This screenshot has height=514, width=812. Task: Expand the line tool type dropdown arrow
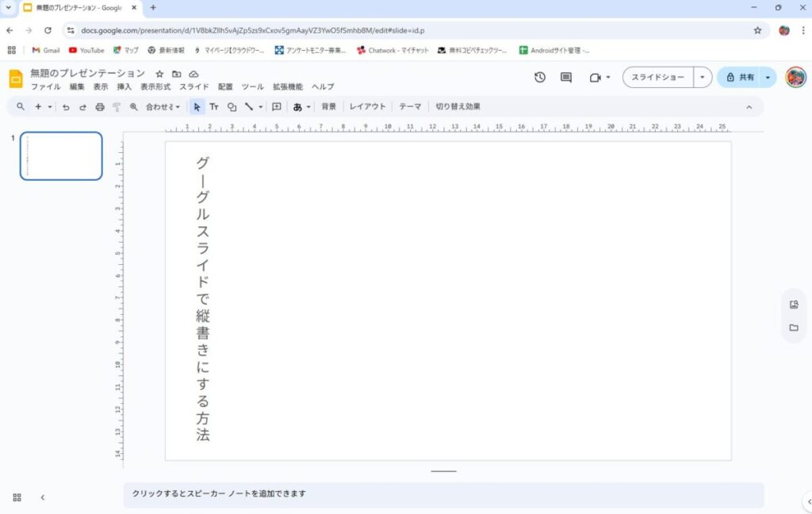click(260, 107)
